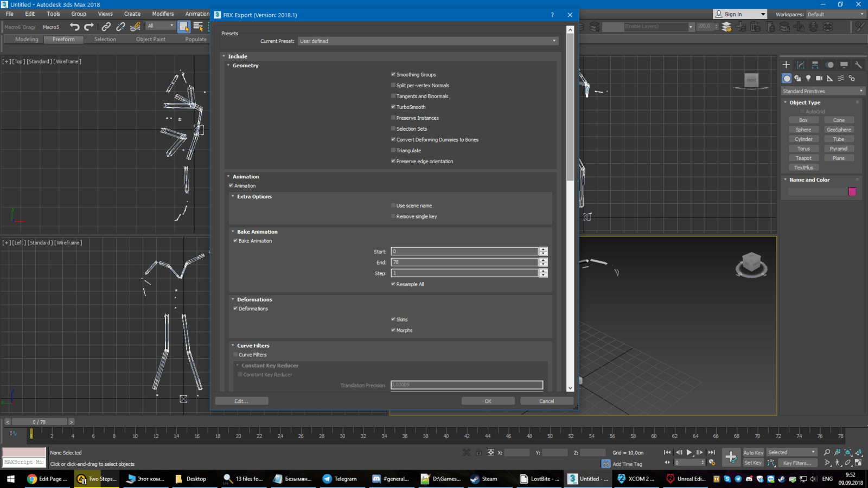Click the Redo arrow icon

coord(89,27)
